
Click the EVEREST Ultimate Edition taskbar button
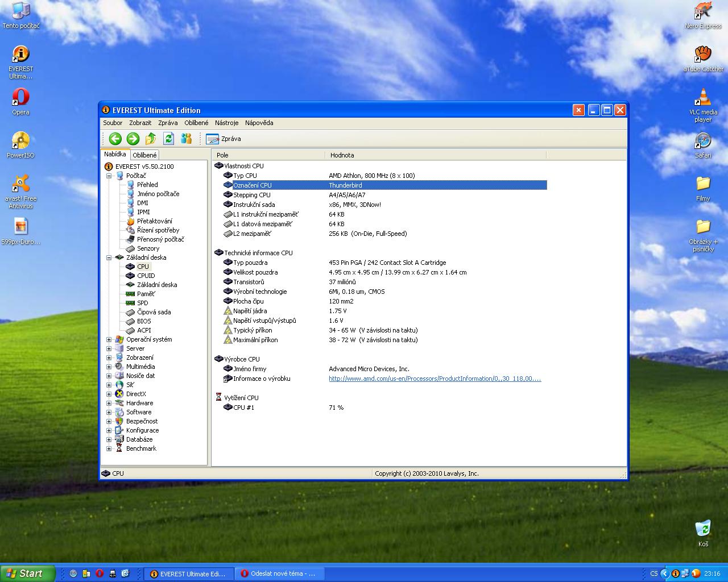[188, 573]
